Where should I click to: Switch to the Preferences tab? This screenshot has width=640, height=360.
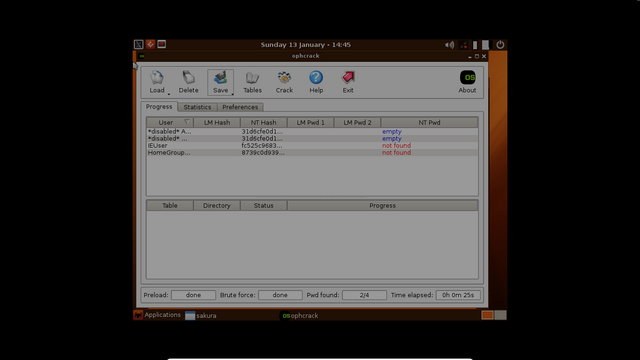click(x=240, y=107)
